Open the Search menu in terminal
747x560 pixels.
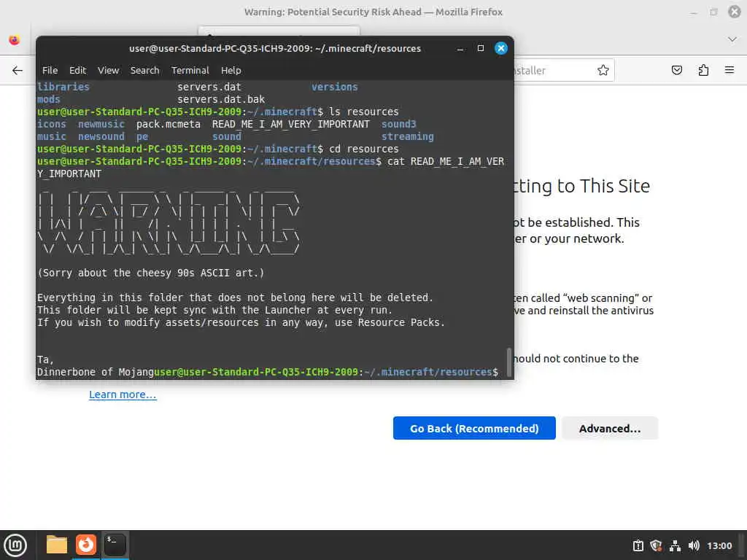(x=145, y=71)
